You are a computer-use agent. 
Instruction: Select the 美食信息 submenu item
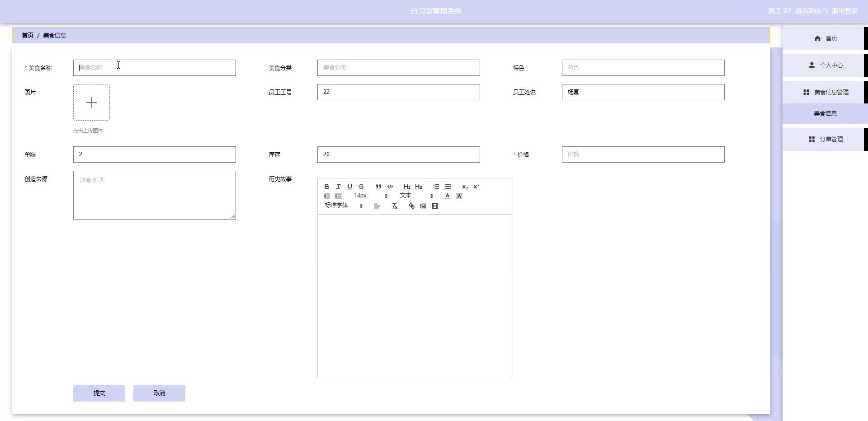coord(825,113)
